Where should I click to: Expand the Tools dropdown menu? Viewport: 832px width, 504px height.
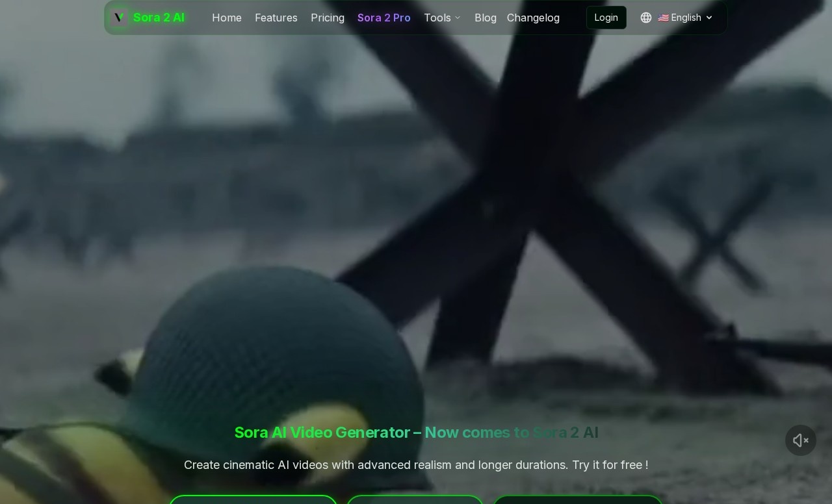click(x=443, y=18)
